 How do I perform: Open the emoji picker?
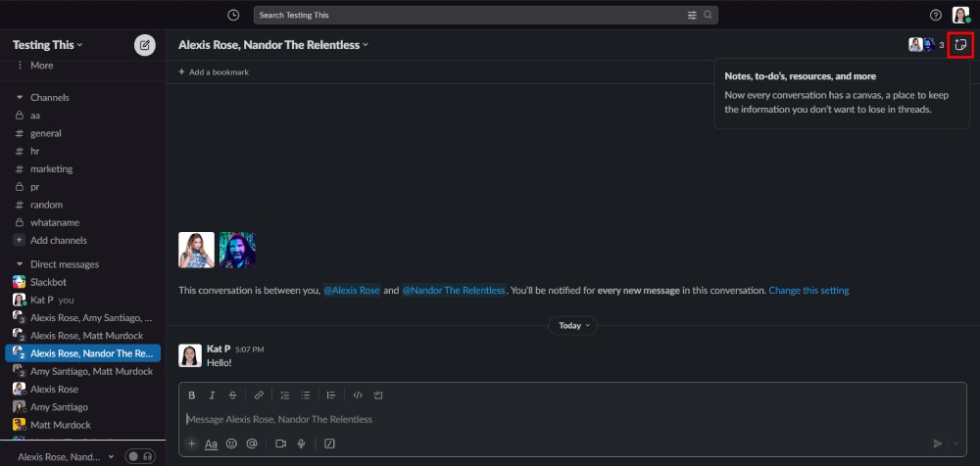pyautogui.click(x=232, y=443)
